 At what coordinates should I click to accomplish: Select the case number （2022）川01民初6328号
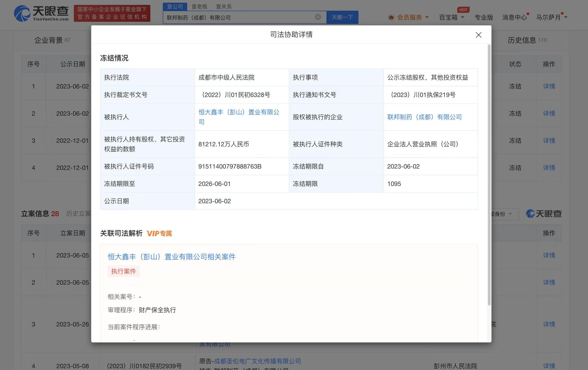pos(234,95)
